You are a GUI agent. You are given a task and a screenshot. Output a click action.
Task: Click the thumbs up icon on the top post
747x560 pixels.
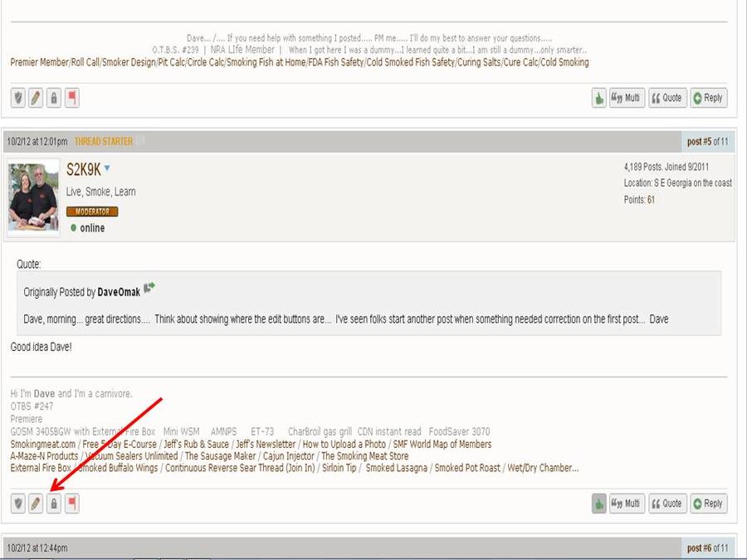coord(598,98)
